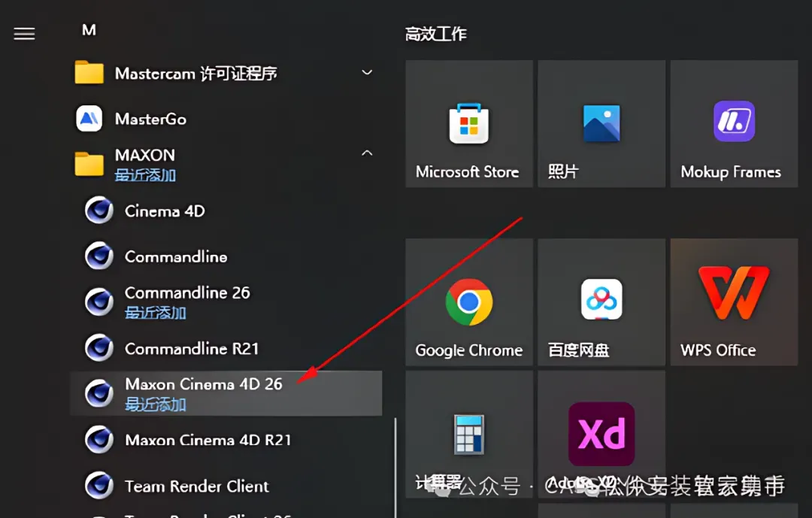
Task: Click the app list scrollbar
Action: tap(395, 467)
